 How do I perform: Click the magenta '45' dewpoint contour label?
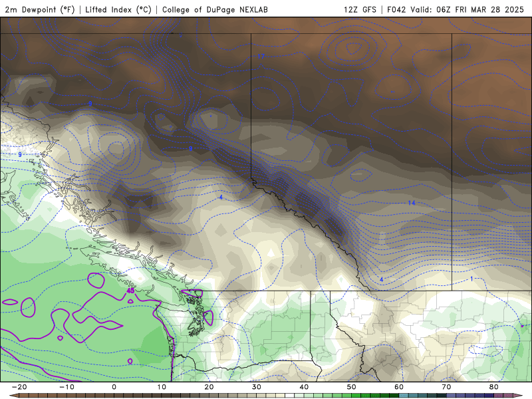tap(130, 291)
